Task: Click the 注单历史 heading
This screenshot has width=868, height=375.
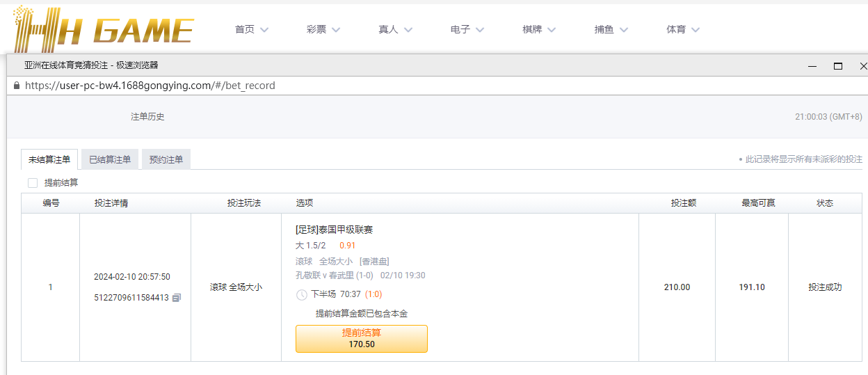Action: point(147,117)
